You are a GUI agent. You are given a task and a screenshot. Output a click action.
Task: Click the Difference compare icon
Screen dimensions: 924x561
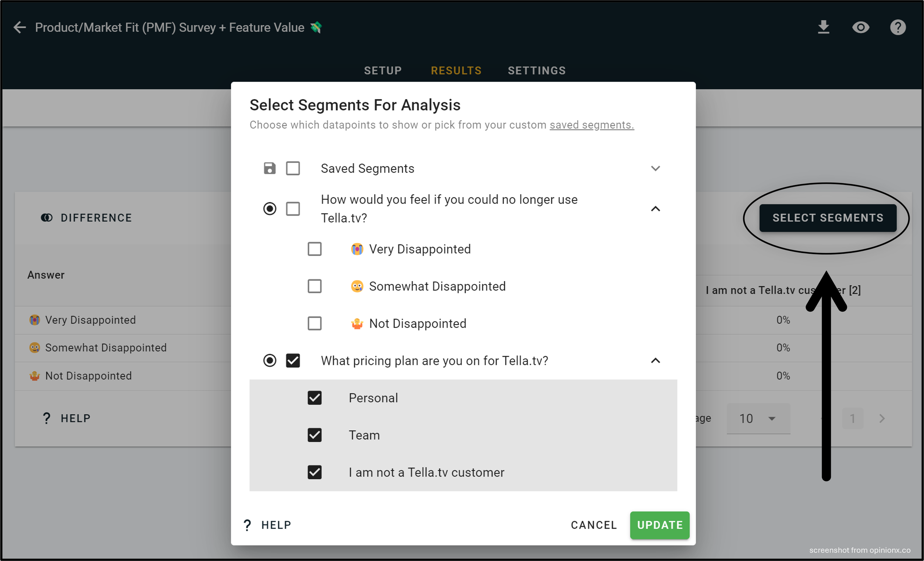pos(47,218)
